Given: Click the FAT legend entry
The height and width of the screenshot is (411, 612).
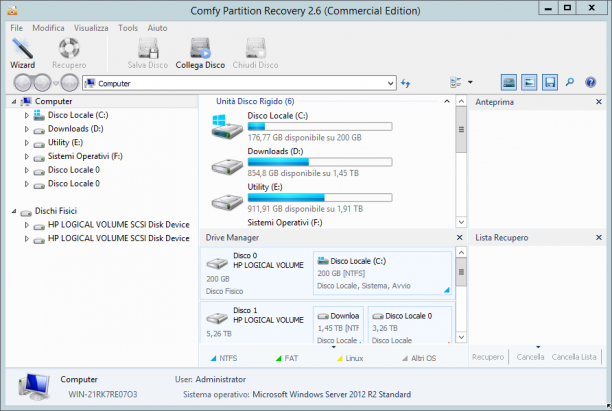Looking at the screenshot, I should 286,358.
